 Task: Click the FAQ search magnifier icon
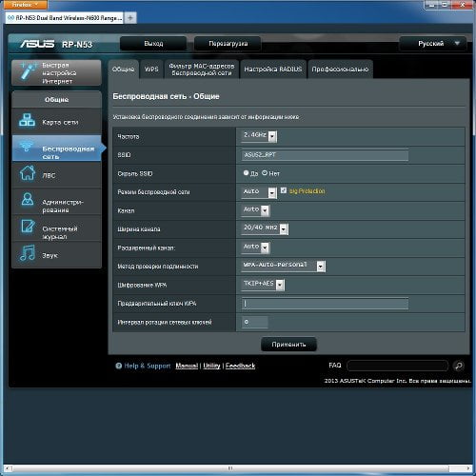458,366
